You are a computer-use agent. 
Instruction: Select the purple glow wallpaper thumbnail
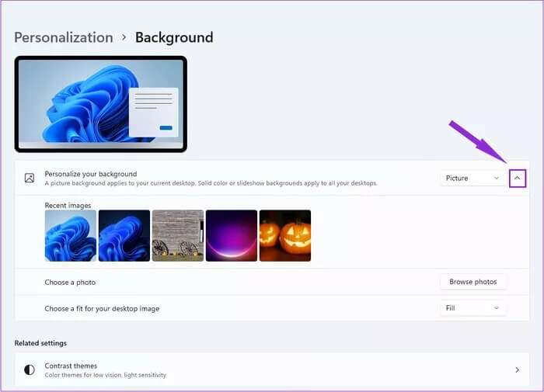pos(232,236)
